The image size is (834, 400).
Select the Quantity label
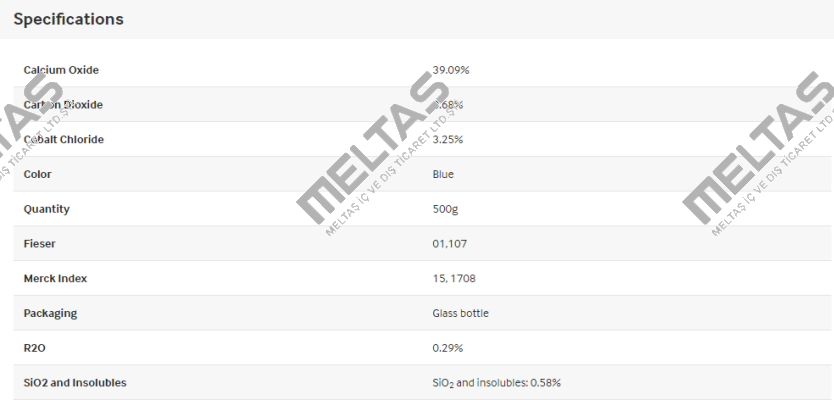pos(46,209)
